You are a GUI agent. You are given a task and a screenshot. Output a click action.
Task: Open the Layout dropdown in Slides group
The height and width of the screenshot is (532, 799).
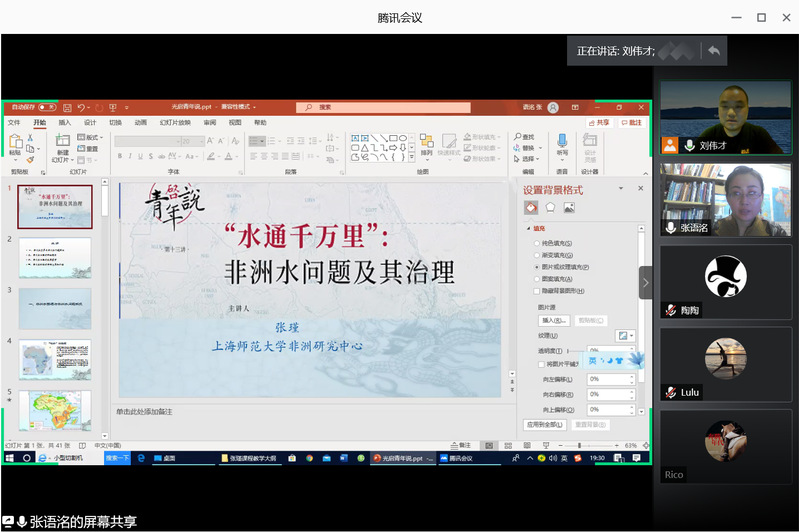90,138
